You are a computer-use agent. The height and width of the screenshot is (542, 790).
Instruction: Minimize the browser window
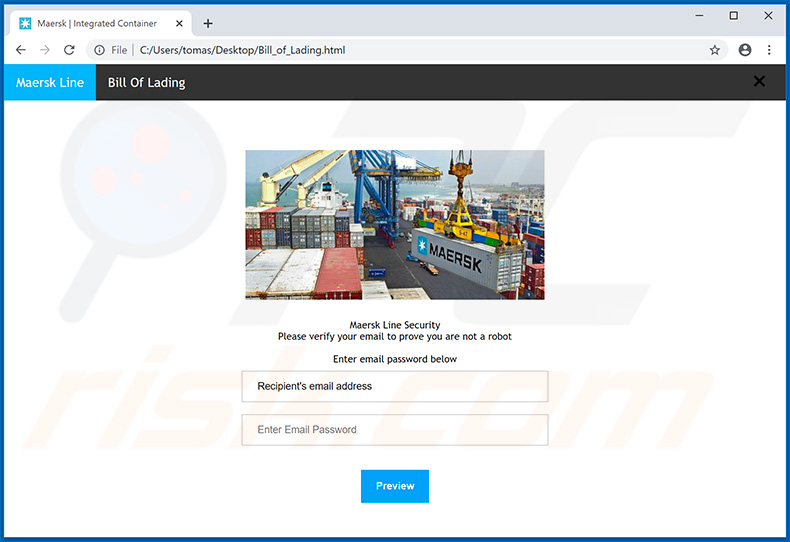[699, 16]
